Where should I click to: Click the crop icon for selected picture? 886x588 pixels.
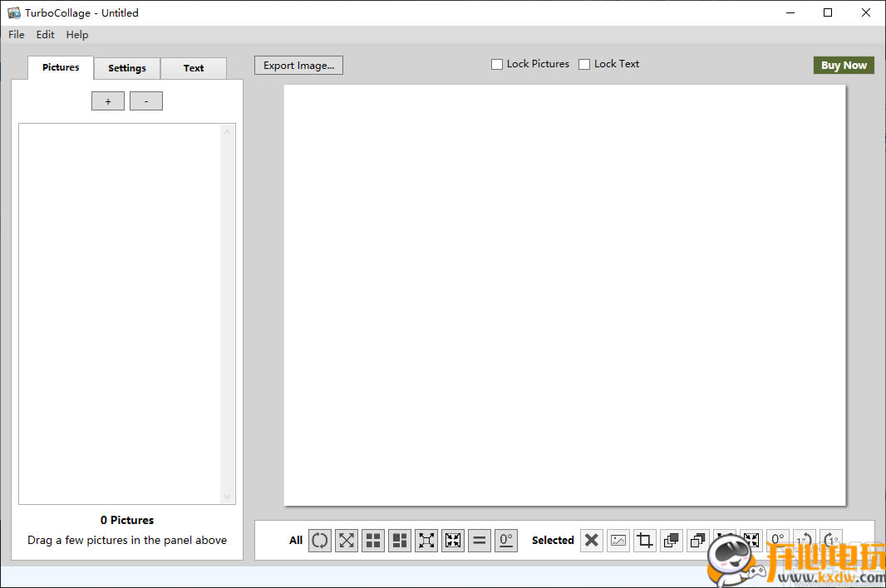point(644,541)
